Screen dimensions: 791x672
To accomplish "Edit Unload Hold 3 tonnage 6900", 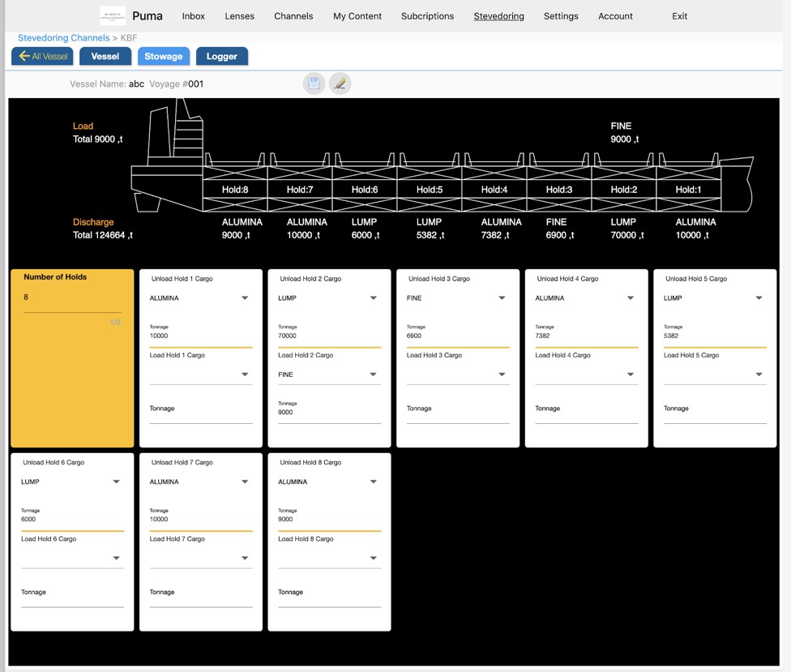I will 458,336.
